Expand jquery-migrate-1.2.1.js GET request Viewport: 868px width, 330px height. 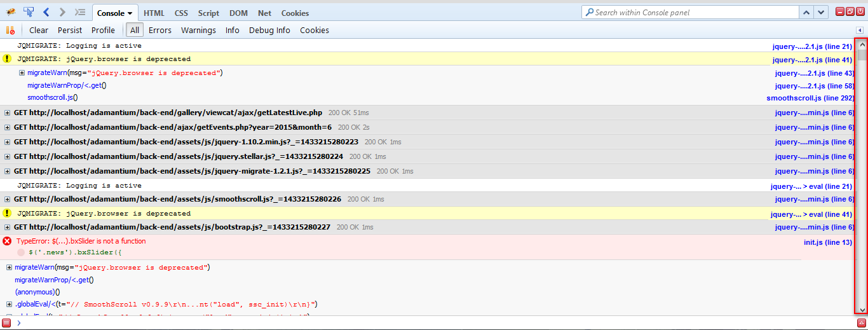pyautogui.click(x=8, y=171)
